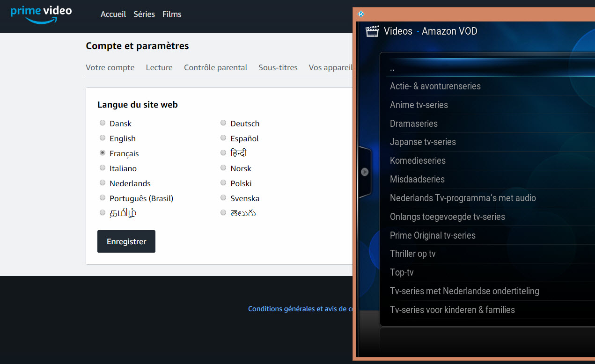Screen dimensions: 595x364
Task: Click the Videos clapperboard icon
Action: click(371, 31)
